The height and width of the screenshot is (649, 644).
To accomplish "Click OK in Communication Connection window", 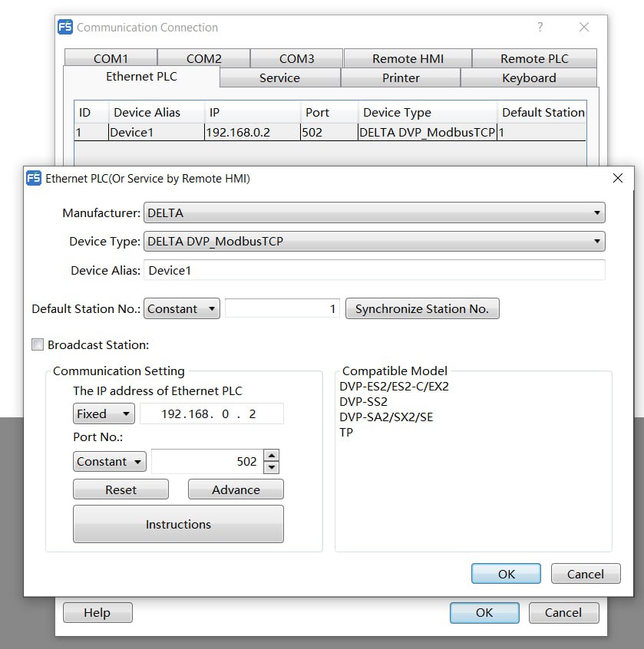I will (484, 613).
